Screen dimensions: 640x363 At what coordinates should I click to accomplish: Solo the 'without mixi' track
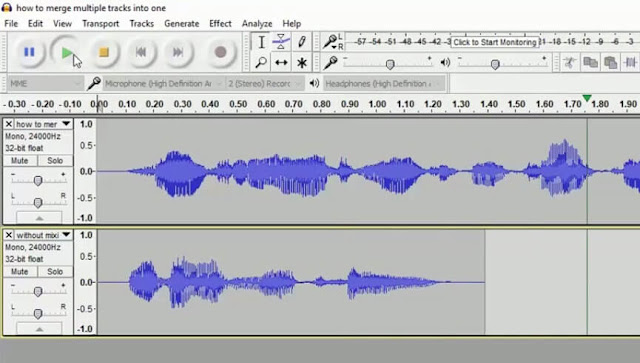(x=55, y=272)
